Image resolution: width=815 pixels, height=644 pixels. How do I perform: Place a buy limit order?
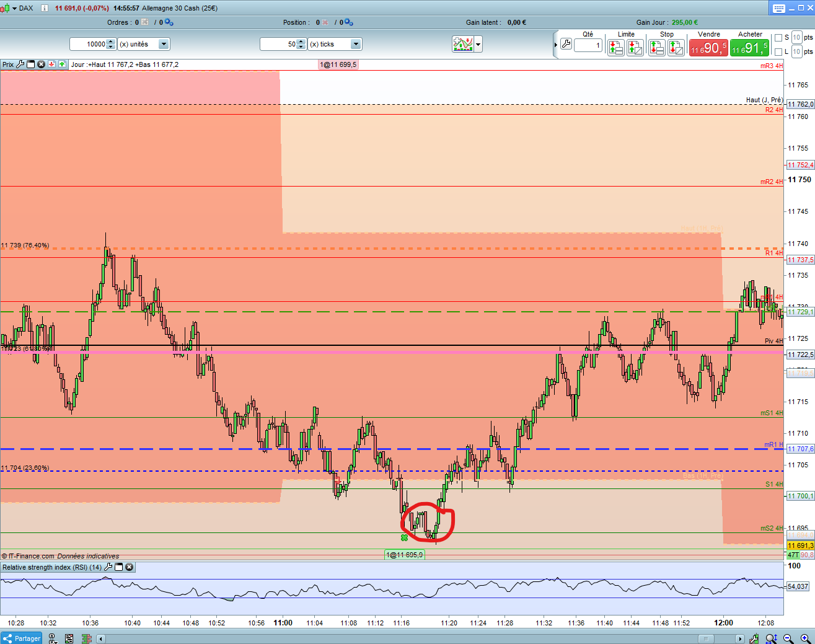pos(635,47)
